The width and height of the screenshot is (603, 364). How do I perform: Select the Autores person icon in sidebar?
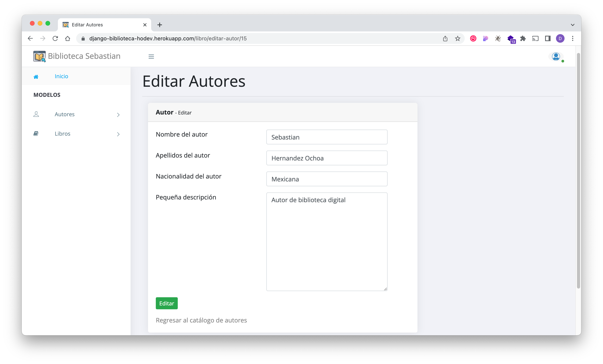(36, 114)
